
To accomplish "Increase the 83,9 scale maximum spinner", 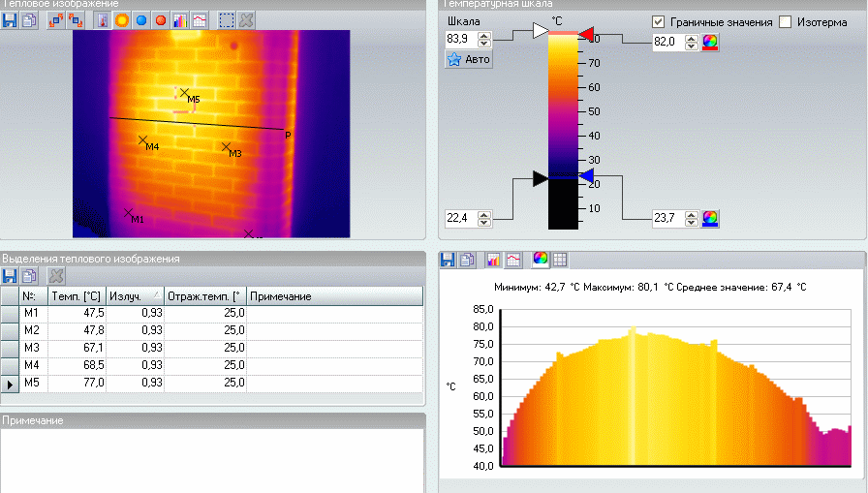I will pyautogui.click(x=484, y=35).
